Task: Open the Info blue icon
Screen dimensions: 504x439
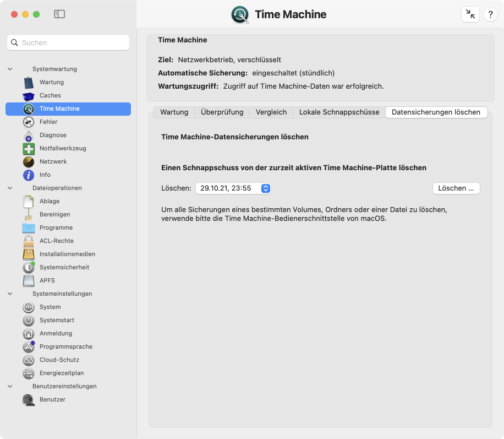Action: (x=29, y=175)
